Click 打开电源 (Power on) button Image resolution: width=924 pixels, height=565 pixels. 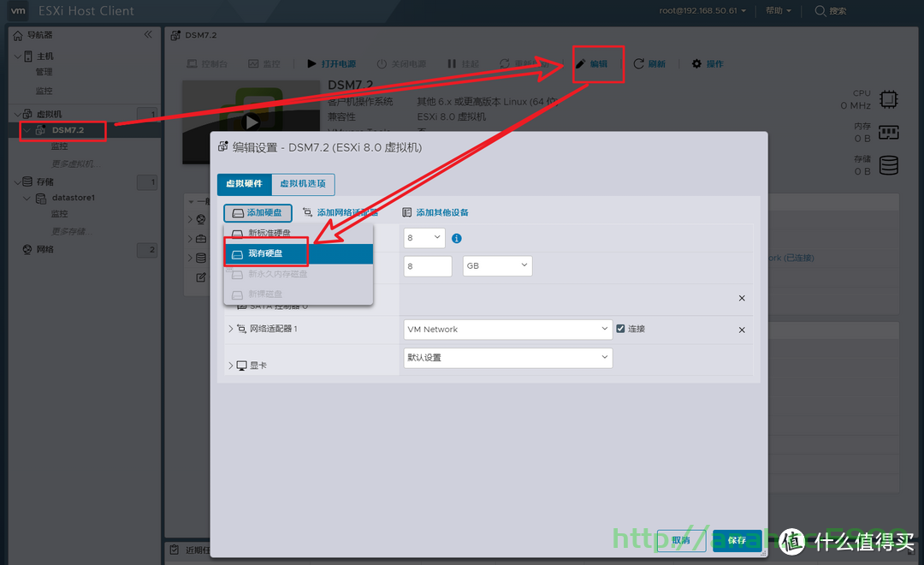(x=331, y=63)
